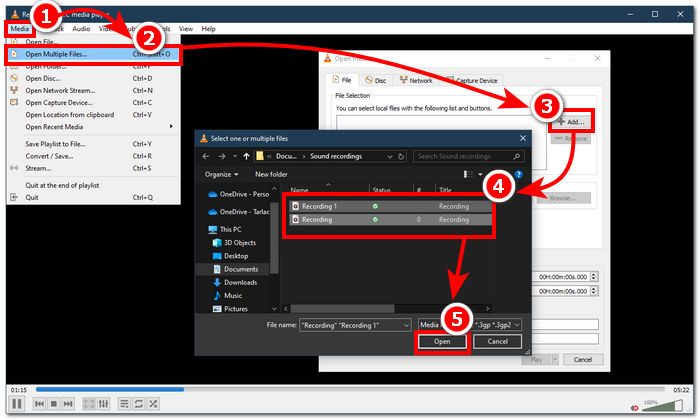Viewport: 700px width, 420px height.
Task: Open Downloads folder in sidebar
Action: pos(235,283)
